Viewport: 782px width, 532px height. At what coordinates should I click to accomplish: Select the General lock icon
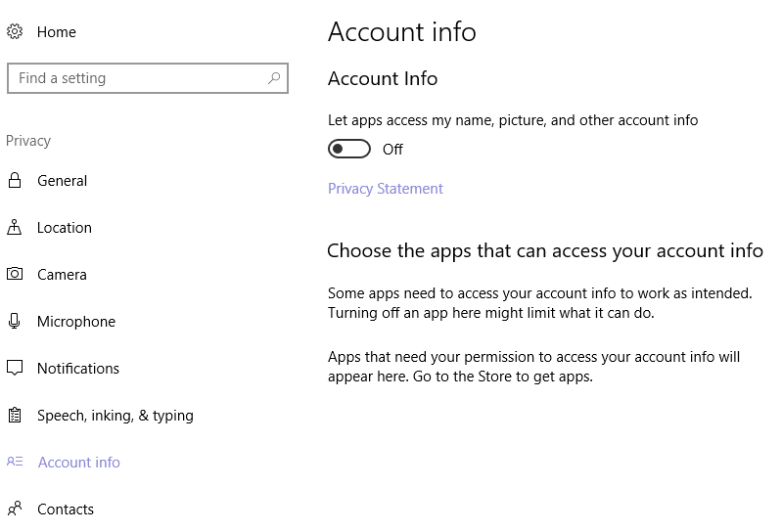tap(15, 180)
